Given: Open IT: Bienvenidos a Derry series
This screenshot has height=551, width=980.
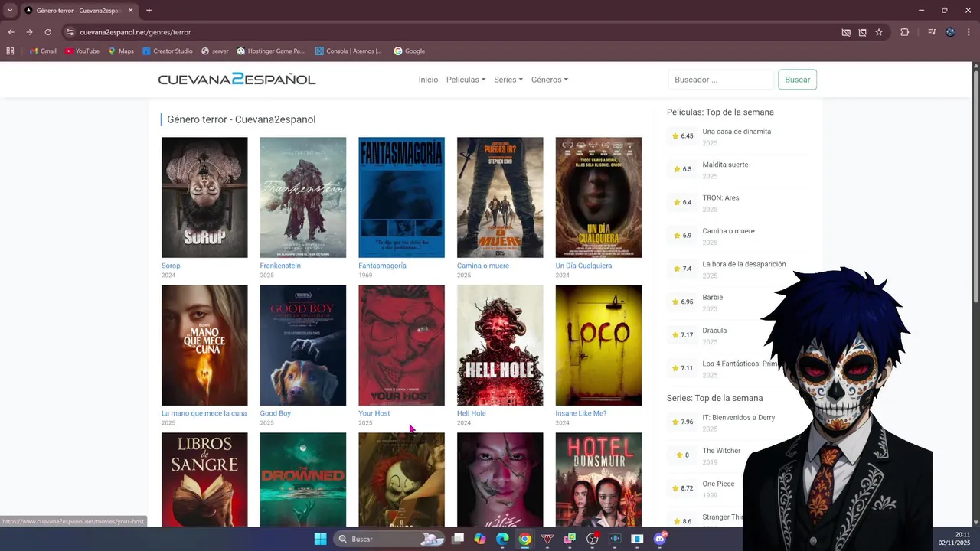Looking at the screenshot, I should [739, 418].
